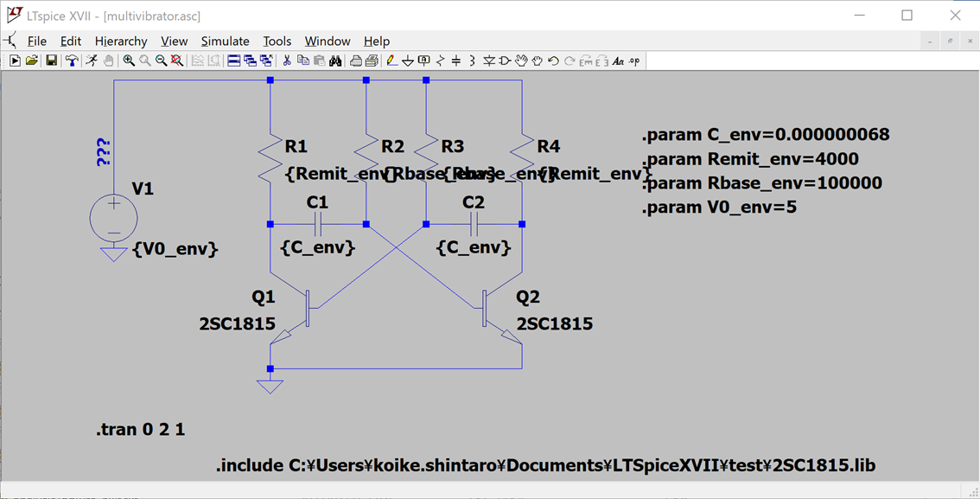
Task: Print the schematic with the printer icon
Action: click(372, 61)
